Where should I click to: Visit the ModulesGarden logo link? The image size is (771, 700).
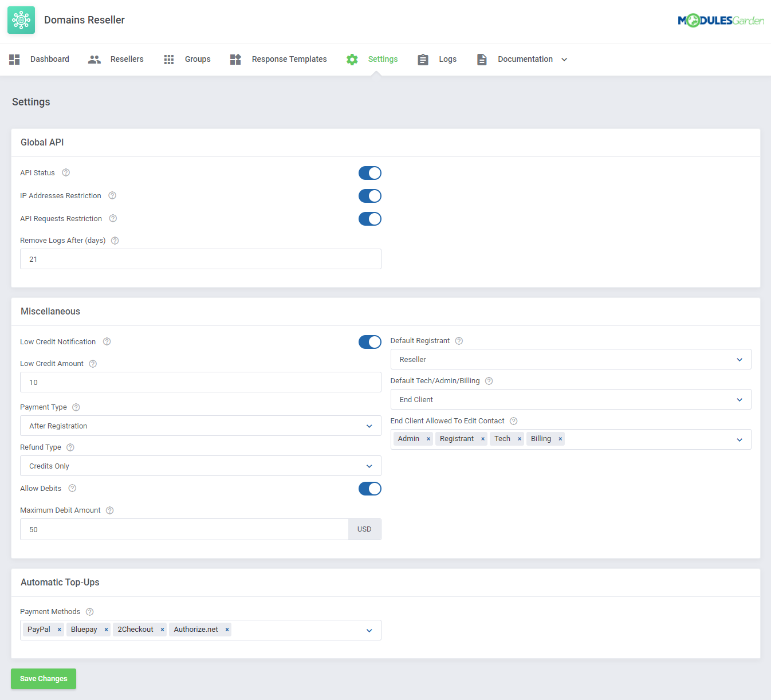click(721, 19)
